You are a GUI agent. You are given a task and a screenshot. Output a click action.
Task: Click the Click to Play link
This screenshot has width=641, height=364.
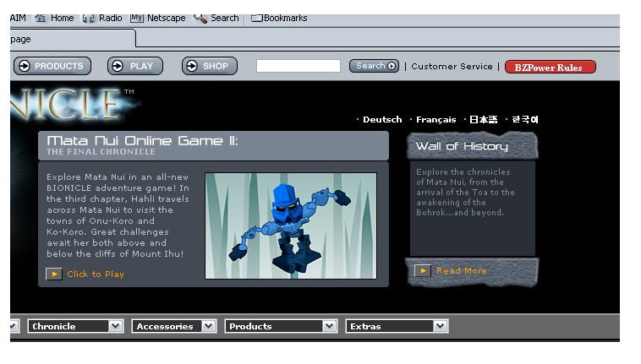tap(96, 274)
